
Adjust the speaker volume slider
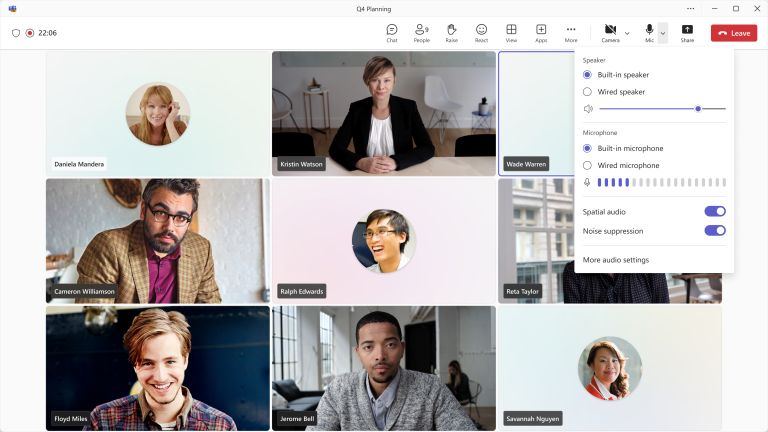698,108
